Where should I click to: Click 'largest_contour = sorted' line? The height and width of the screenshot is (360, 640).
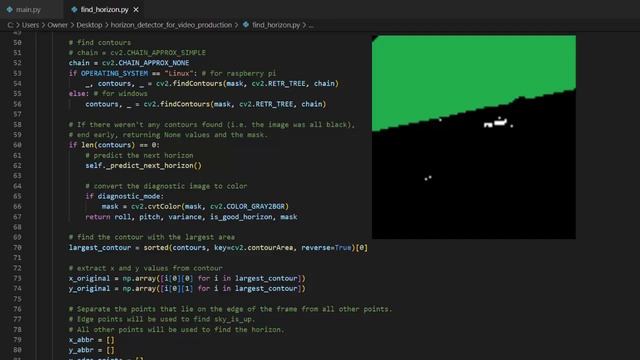218,247
